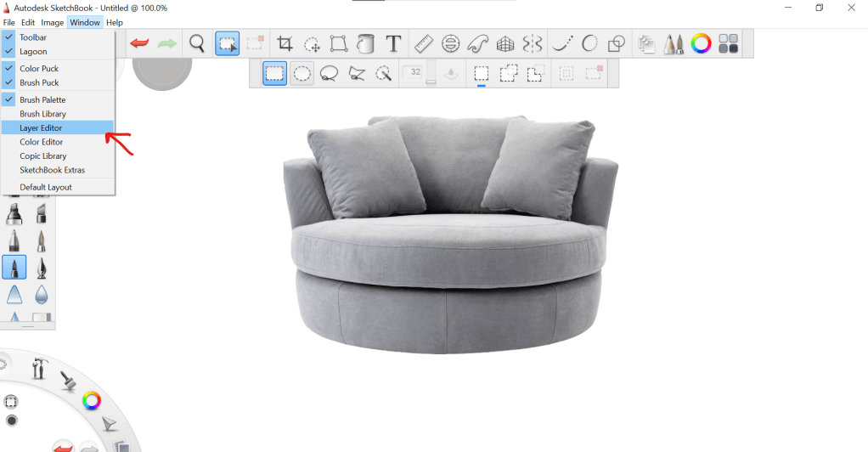Expand the Image menu
Viewport: 868px width, 452px height.
click(x=52, y=22)
